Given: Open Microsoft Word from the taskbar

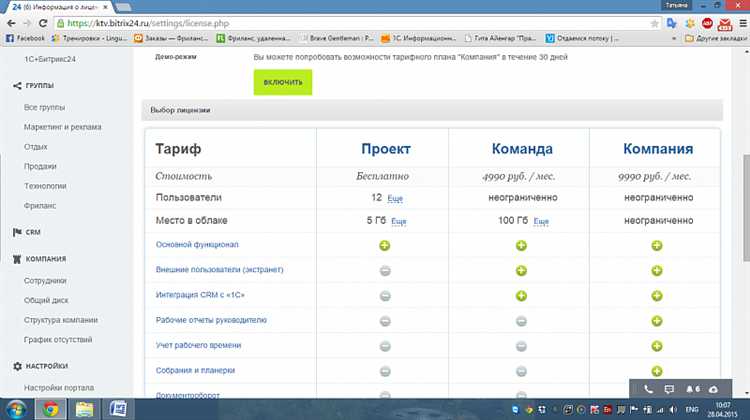Looking at the screenshot, I should click(x=118, y=409).
